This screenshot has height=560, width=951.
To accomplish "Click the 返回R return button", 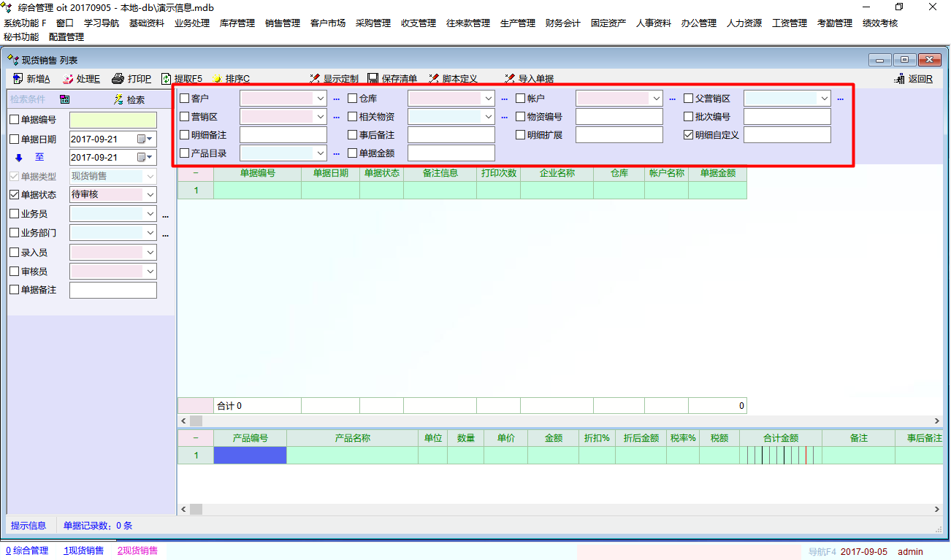I will 914,79.
